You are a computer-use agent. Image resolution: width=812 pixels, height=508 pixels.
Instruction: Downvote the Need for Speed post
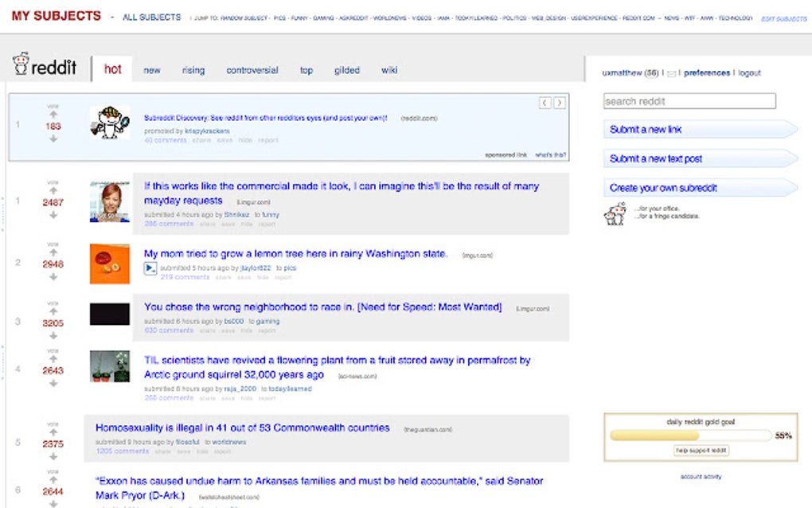click(53, 335)
